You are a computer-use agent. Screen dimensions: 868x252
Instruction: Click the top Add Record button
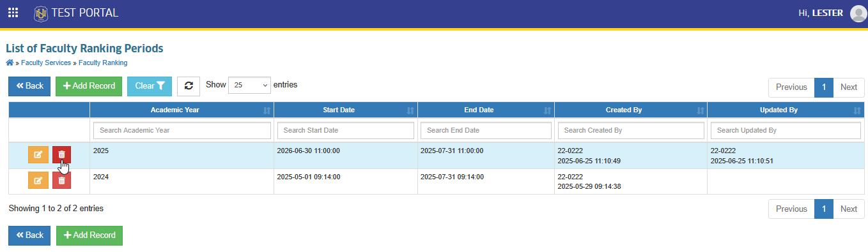(89, 86)
